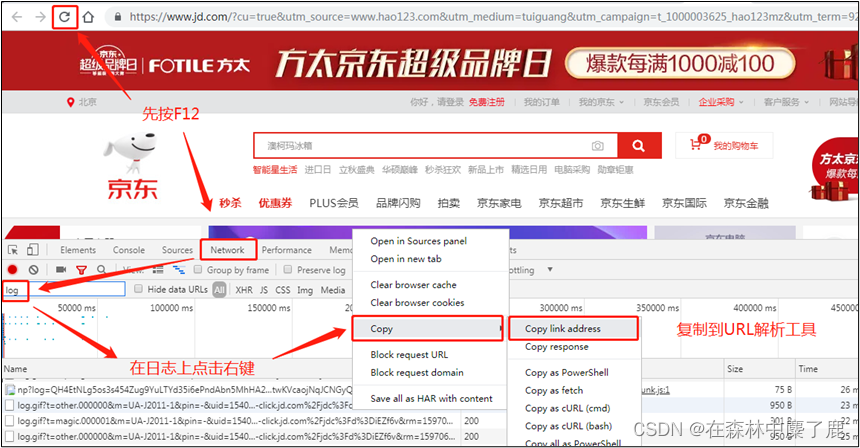
Task: Expand the Copy submenu arrow
Action: [500, 328]
